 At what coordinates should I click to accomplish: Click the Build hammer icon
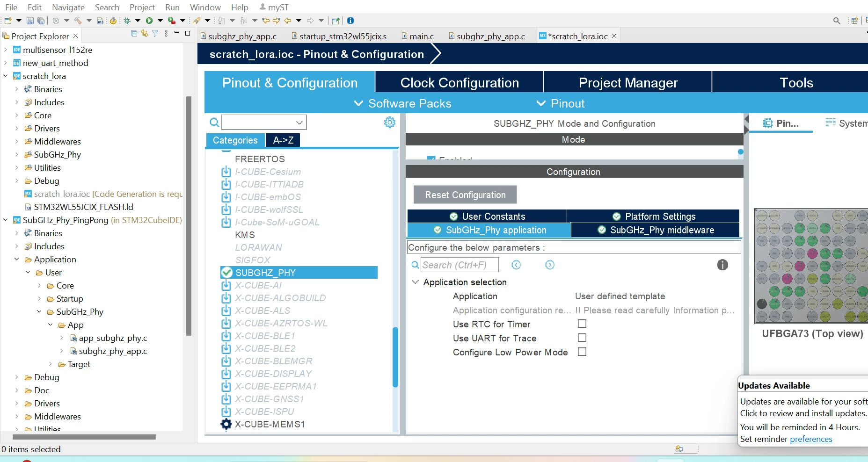(x=78, y=21)
